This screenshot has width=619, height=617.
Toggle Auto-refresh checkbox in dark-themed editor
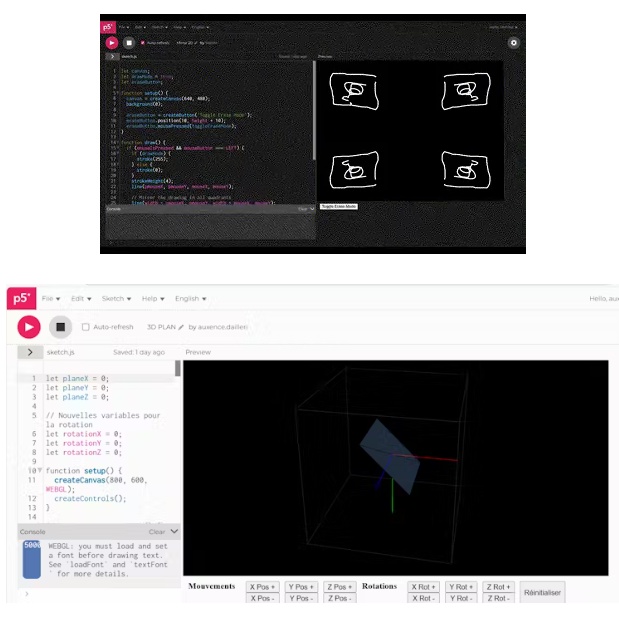tap(143, 43)
